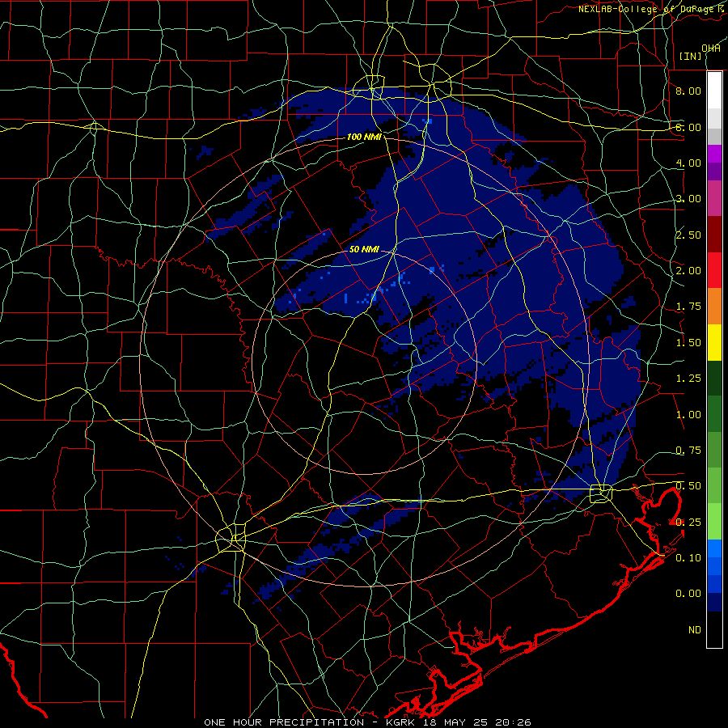Pick the pink legend swatch near 3.00
Screen dimensions: 728x728
[x=714, y=199]
